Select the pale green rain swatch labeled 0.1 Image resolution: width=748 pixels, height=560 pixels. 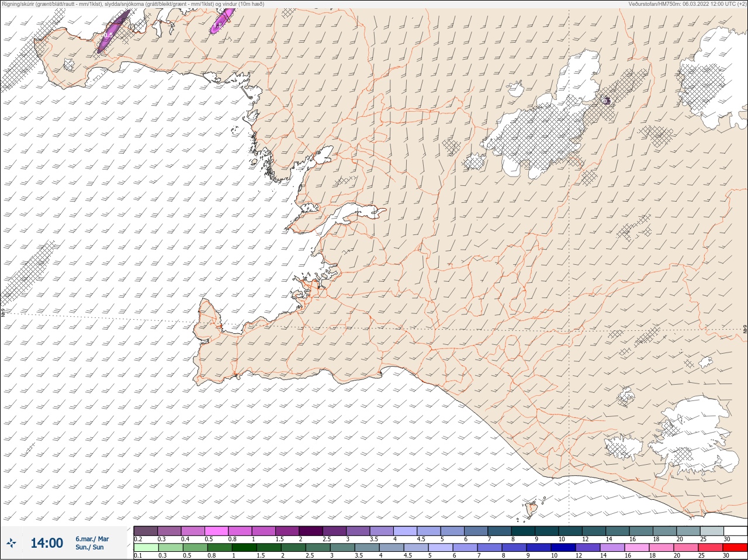pos(146,548)
